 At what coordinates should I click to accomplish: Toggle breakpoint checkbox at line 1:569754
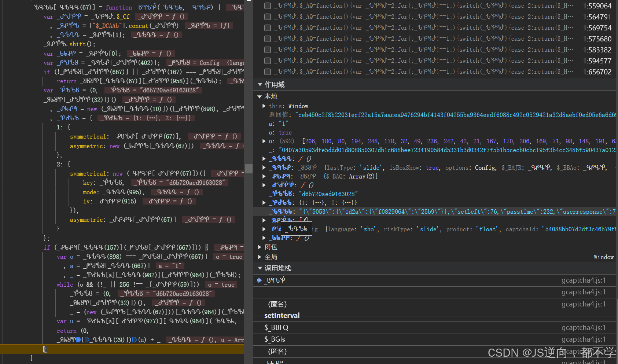268,28
